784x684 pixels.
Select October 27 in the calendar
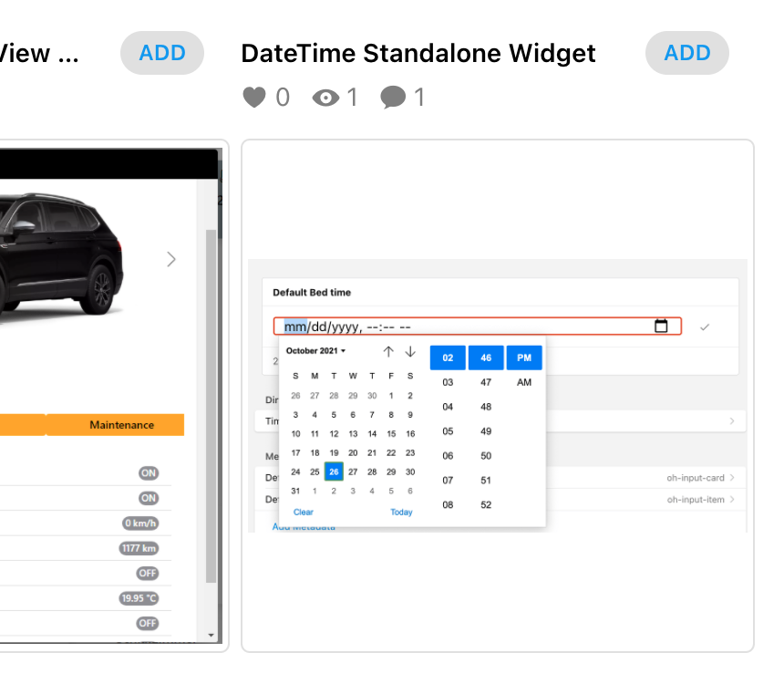point(353,472)
